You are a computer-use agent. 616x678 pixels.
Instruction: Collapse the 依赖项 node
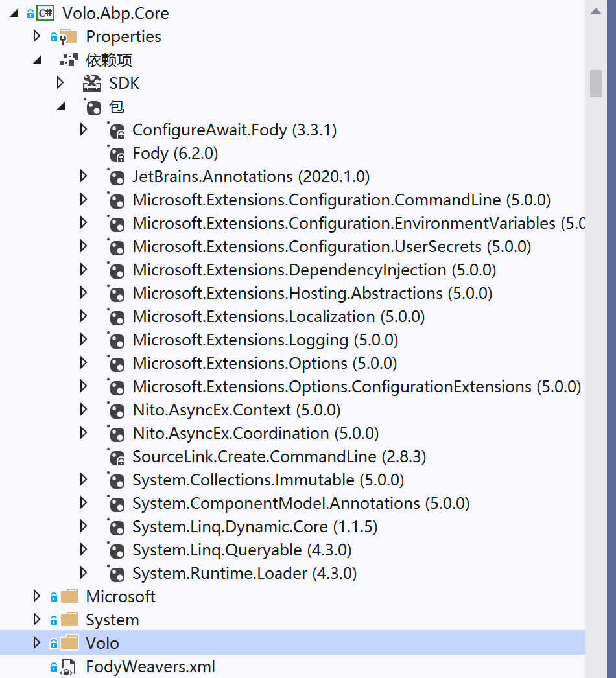point(38,60)
